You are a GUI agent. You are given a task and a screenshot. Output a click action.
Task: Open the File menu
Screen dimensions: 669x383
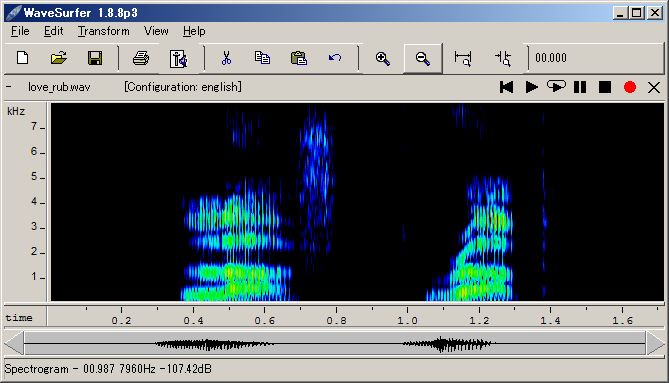click(x=20, y=31)
